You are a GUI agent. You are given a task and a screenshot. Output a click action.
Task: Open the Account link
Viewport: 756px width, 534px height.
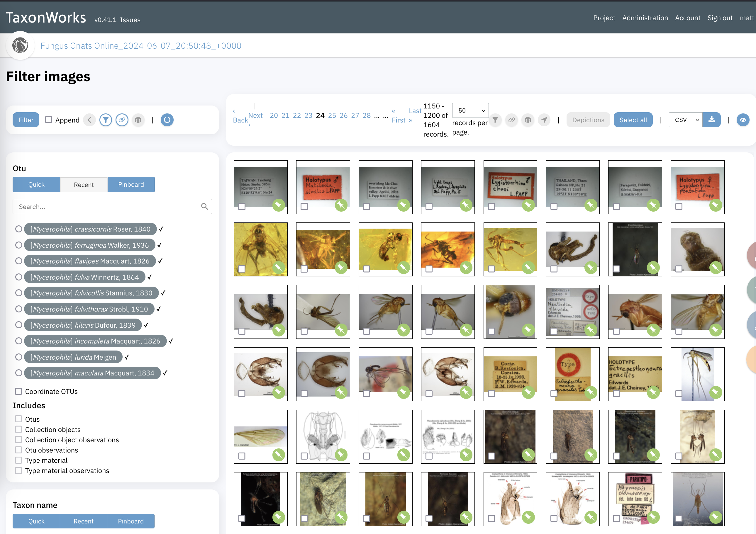coord(687,18)
